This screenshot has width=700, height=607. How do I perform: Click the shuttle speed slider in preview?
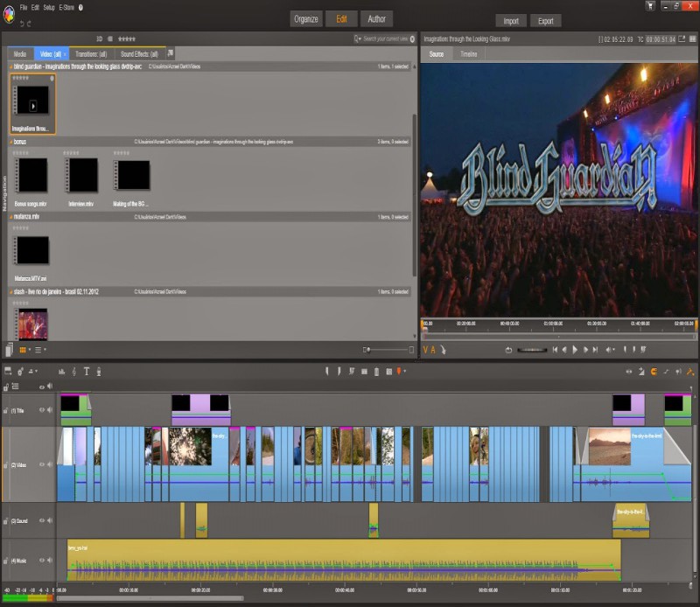pyautogui.click(x=532, y=350)
